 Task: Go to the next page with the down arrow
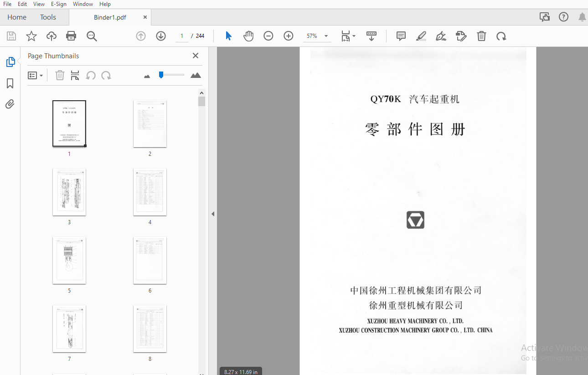[x=161, y=36]
